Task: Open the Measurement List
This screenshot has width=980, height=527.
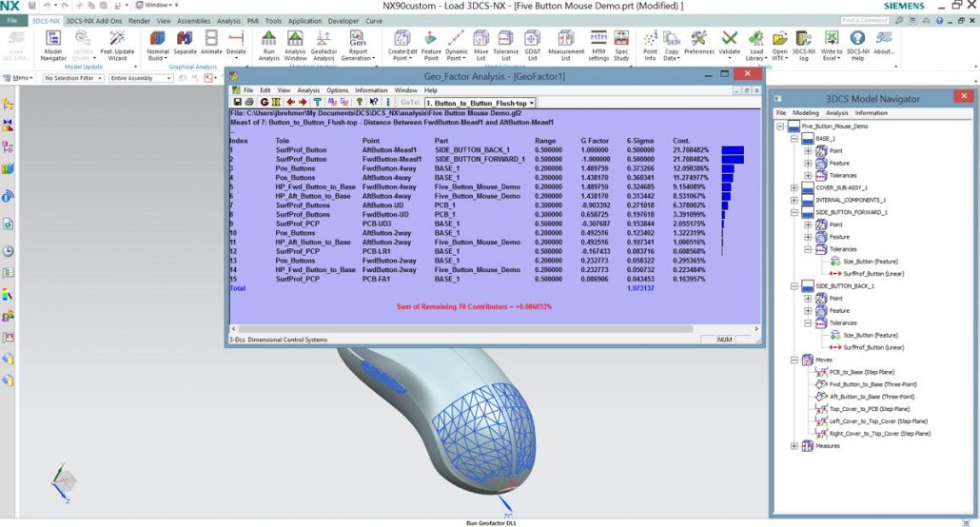Action: pos(566,43)
